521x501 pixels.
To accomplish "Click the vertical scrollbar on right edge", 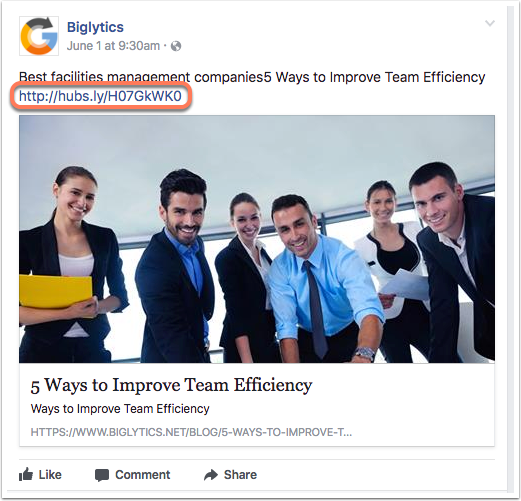I will pos(511,249).
